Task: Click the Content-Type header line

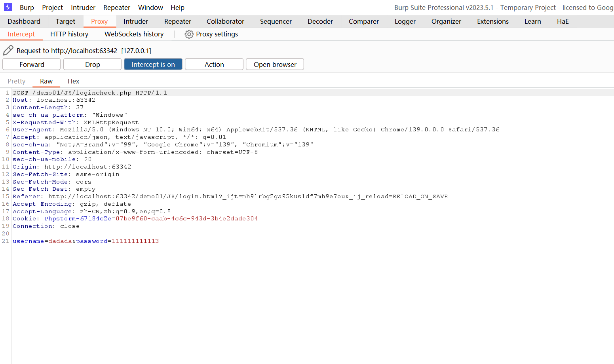Action: click(x=135, y=152)
